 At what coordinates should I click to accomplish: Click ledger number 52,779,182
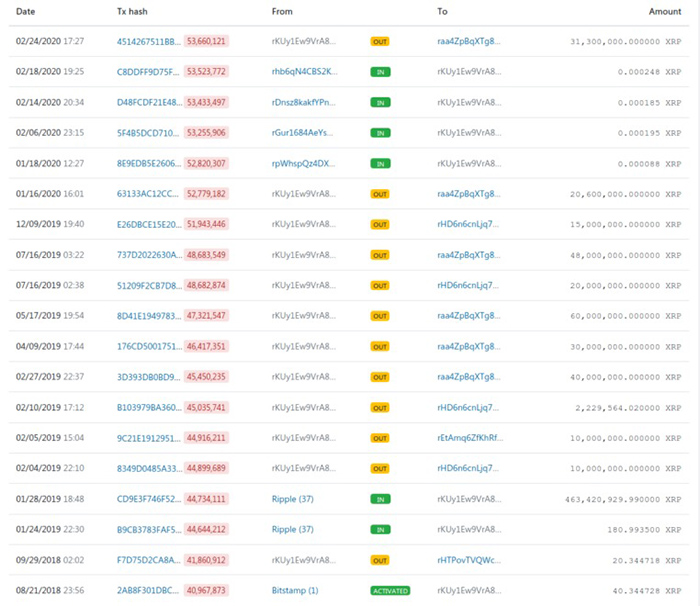206,194
